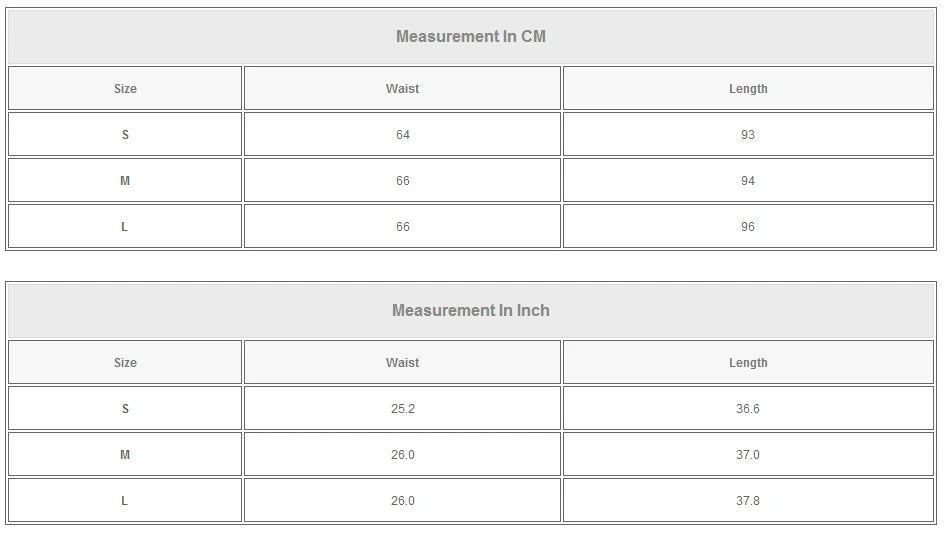Viewport: 944px width, 537px height.
Task: Click the length value 36.6
Action: pos(748,409)
